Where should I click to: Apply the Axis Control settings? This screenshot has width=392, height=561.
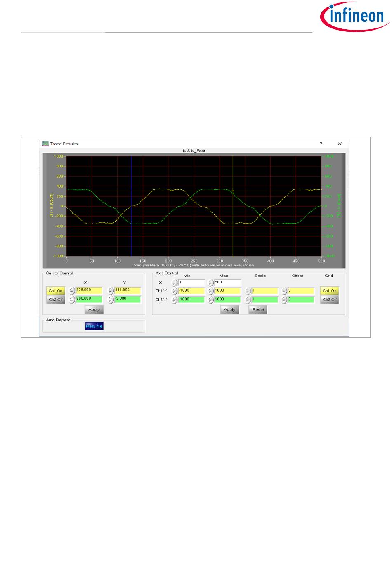click(x=229, y=309)
